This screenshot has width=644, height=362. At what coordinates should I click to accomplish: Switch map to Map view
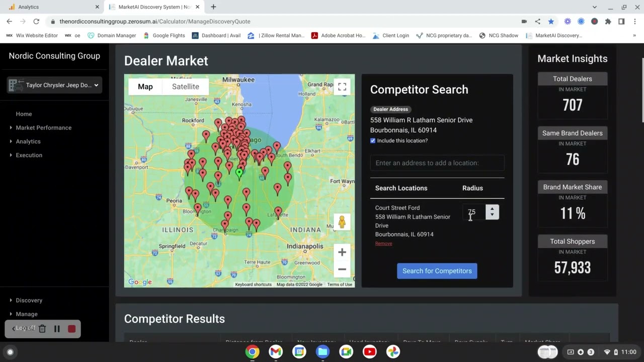coord(145,86)
